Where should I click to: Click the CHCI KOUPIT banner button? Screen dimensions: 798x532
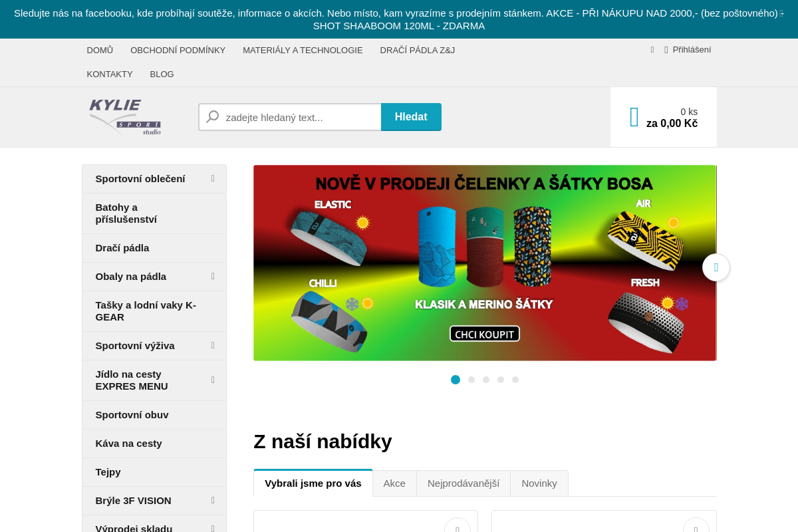coord(485,333)
